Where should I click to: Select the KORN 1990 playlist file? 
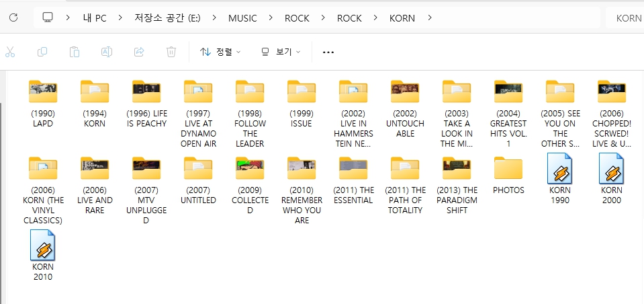[x=560, y=178]
